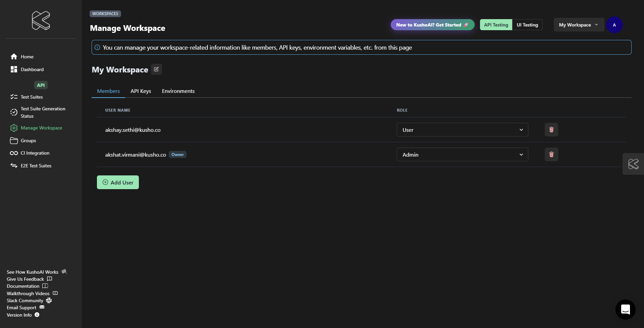Click the Home house icon
Screen dimensions: 644x328
pyautogui.click(x=14, y=57)
